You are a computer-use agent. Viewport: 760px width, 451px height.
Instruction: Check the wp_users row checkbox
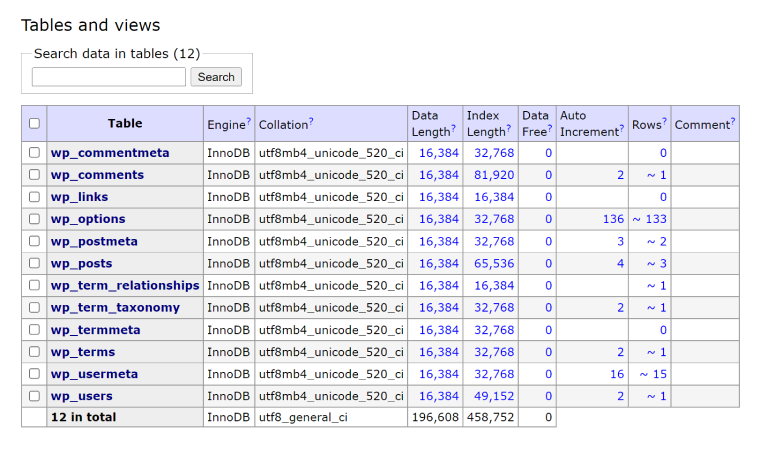point(34,396)
